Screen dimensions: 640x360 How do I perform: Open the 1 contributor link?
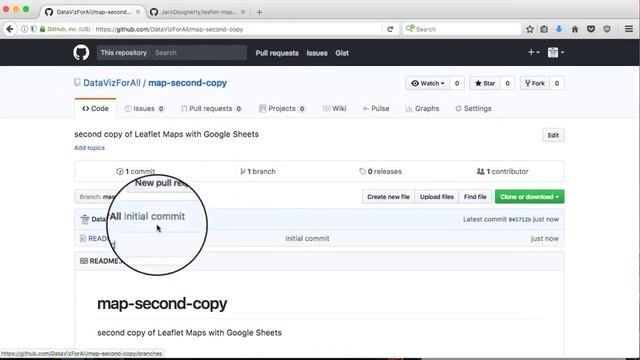click(x=502, y=171)
